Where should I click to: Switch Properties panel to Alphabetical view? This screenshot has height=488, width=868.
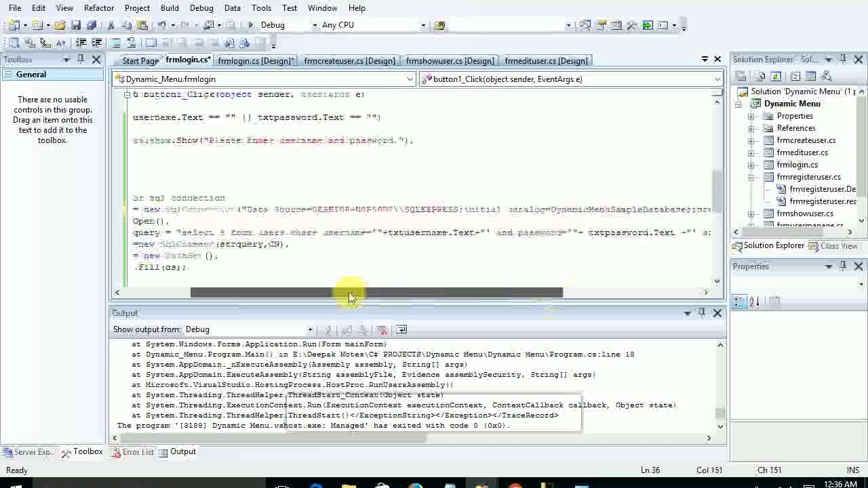[755, 302]
